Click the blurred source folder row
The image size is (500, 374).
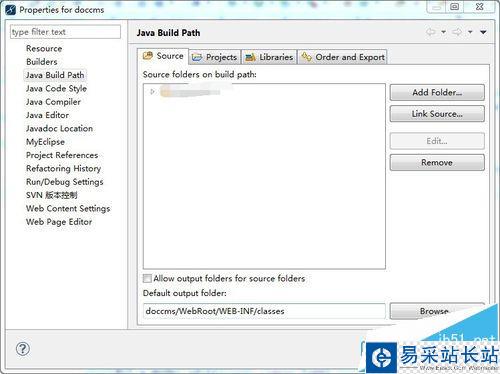(x=190, y=91)
